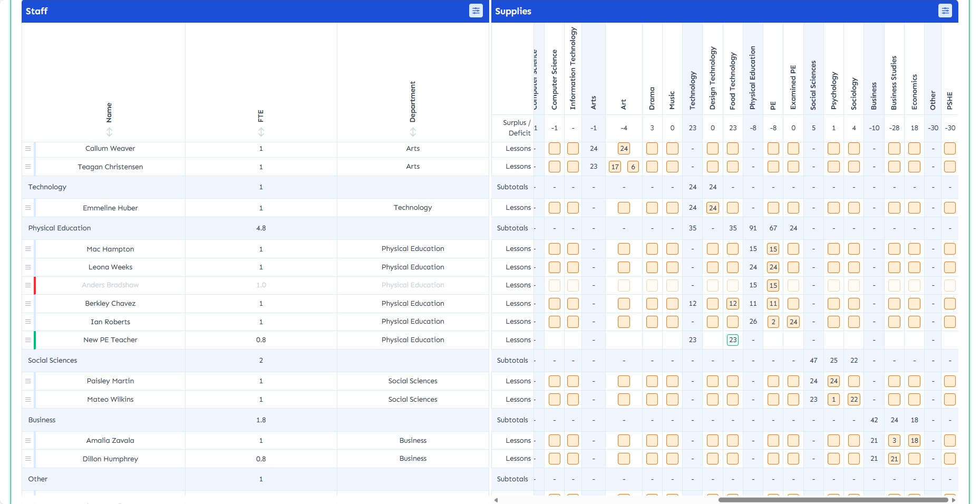Click drag handle for New PE Teacher row
Screen dimensions: 980x504
point(28,340)
